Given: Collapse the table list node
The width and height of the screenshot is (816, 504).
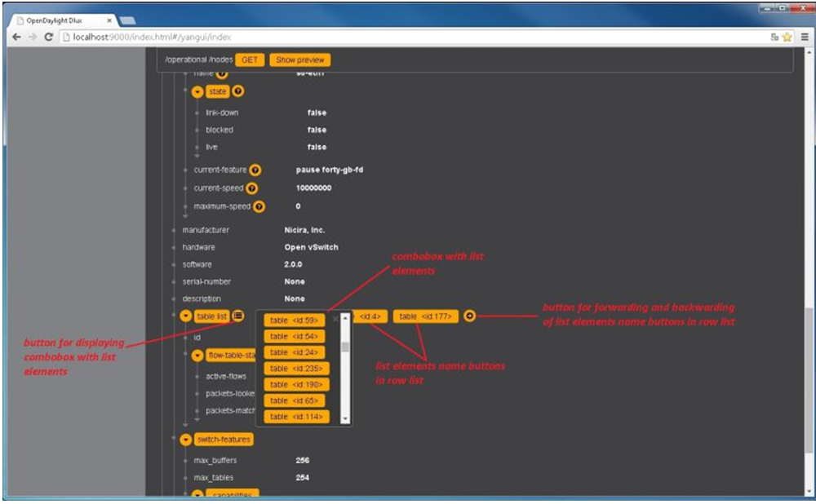Looking at the screenshot, I should pyautogui.click(x=186, y=316).
